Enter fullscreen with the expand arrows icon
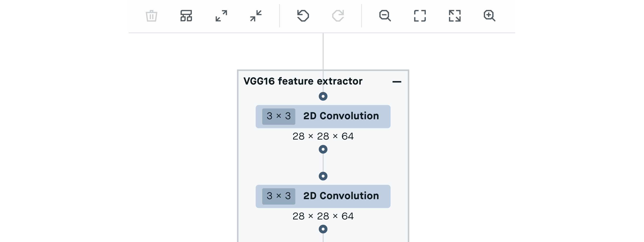Viewport: 644px width, 242px height. point(454,16)
